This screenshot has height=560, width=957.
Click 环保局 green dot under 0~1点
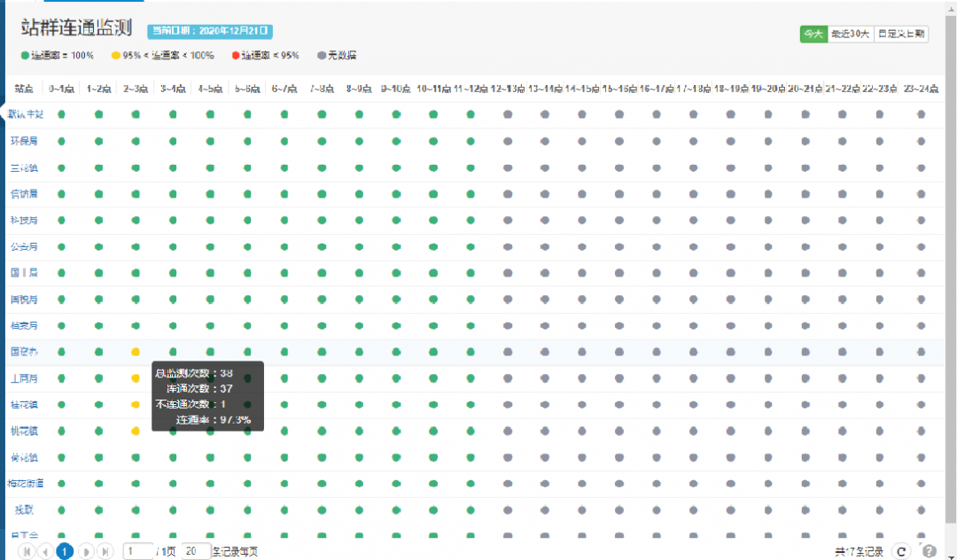(x=61, y=141)
